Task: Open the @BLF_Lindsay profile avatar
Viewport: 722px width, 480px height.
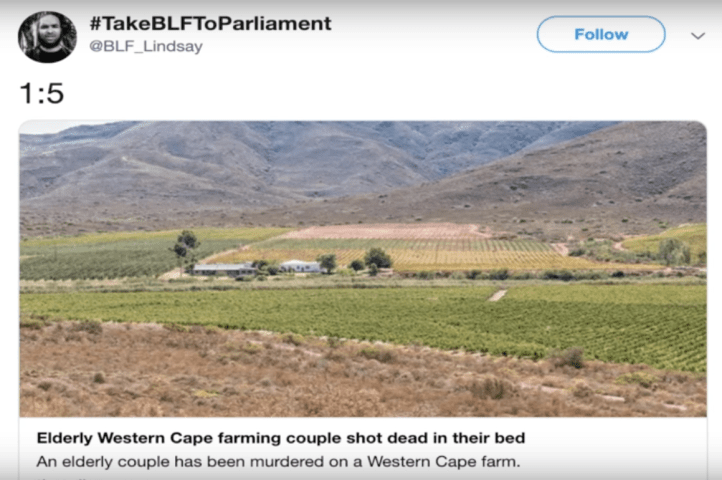Action: [47, 37]
